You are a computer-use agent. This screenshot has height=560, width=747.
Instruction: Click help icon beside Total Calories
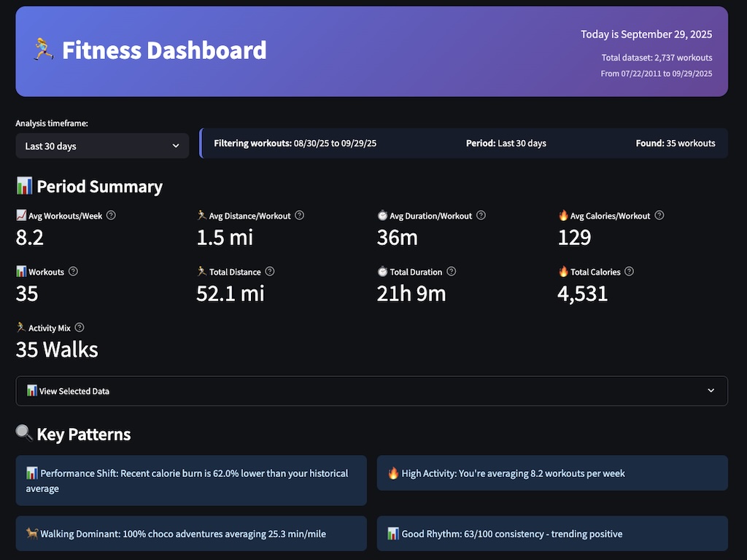tap(630, 272)
